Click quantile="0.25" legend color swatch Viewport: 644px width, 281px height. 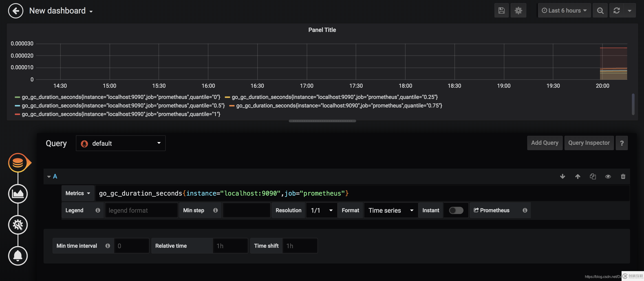click(227, 97)
